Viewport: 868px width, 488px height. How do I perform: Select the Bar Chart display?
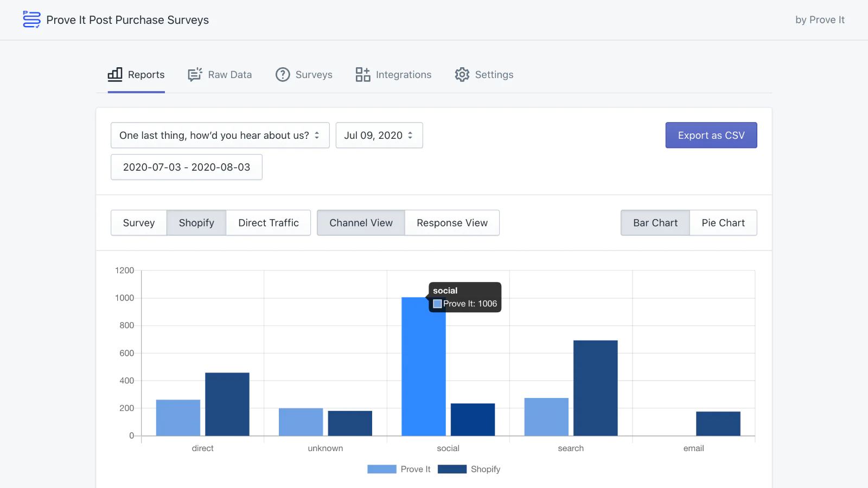point(655,223)
